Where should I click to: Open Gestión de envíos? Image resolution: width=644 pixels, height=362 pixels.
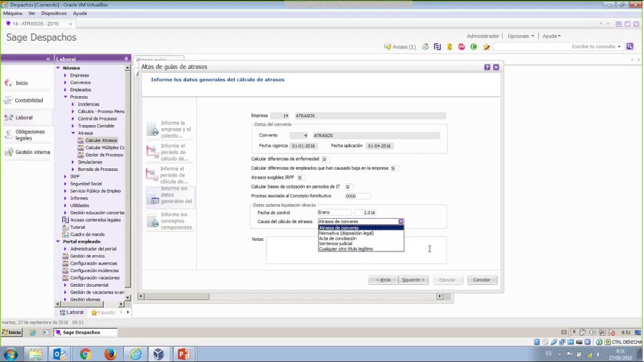pyautogui.click(x=87, y=256)
